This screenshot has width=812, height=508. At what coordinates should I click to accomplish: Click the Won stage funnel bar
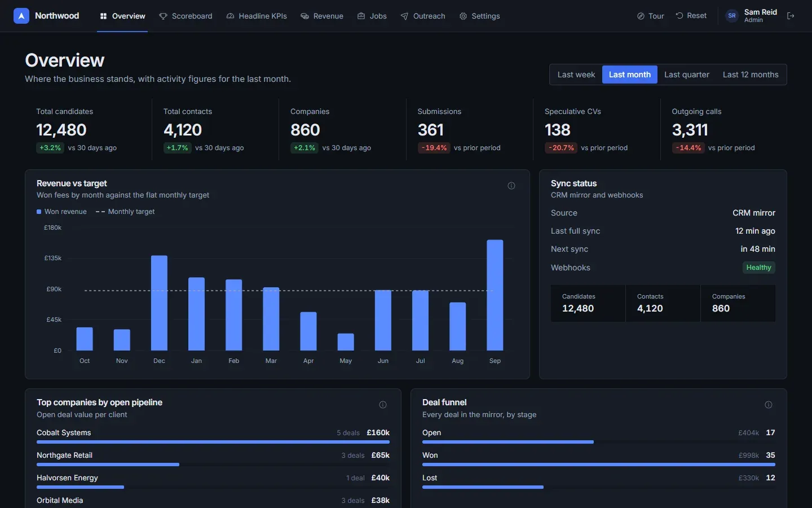599,465
